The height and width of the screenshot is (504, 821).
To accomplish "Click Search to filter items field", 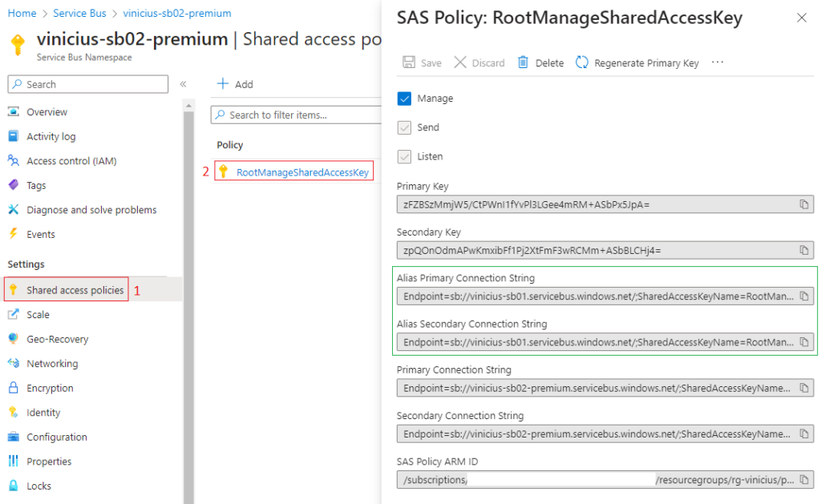I will pyautogui.click(x=297, y=115).
